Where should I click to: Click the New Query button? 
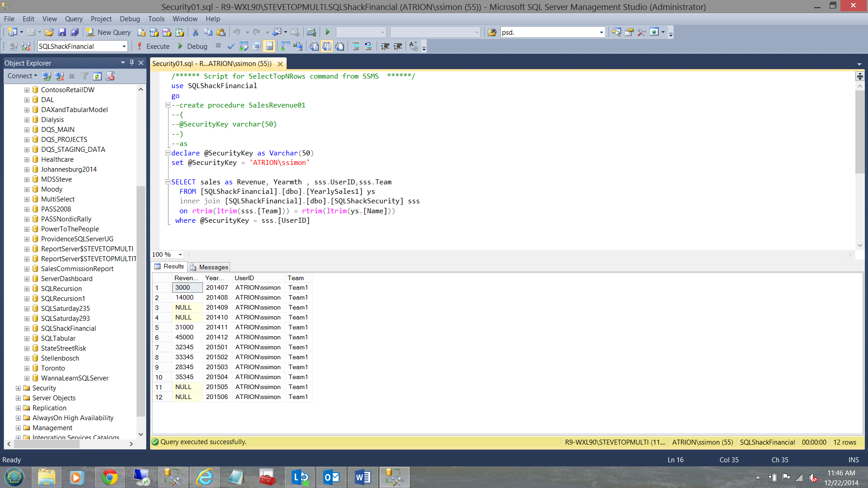pos(109,33)
